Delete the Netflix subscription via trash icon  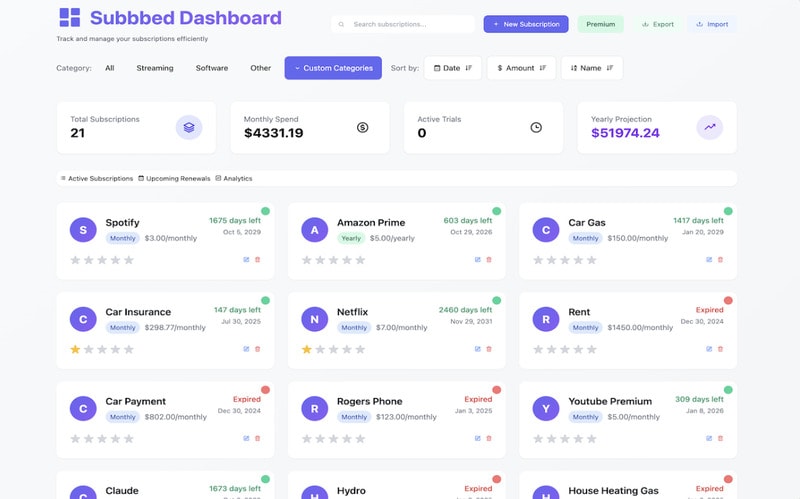489,349
